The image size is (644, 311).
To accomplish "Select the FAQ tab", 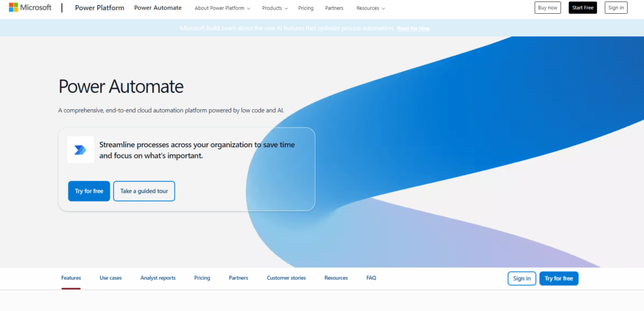I will tap(371, 278).
